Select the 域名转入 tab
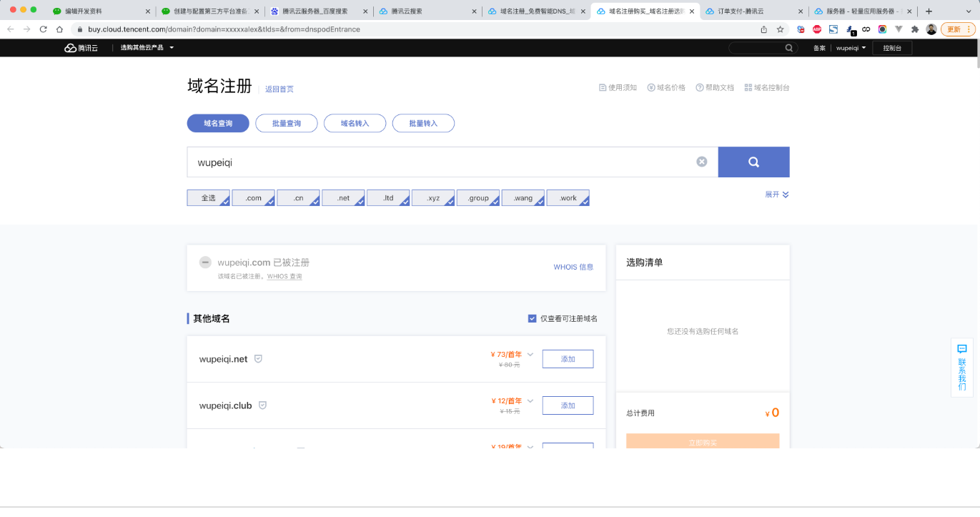 [355, 123]
